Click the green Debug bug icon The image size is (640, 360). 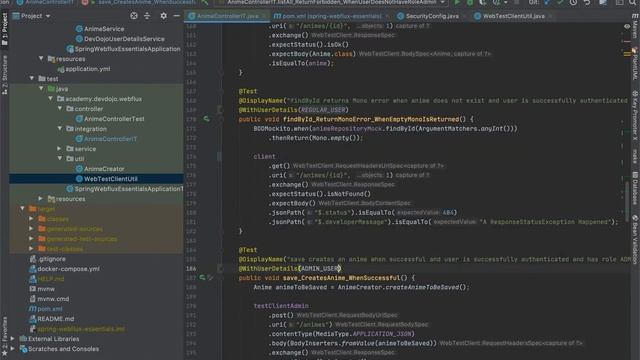pyautogui.click(x=470, y=2)
